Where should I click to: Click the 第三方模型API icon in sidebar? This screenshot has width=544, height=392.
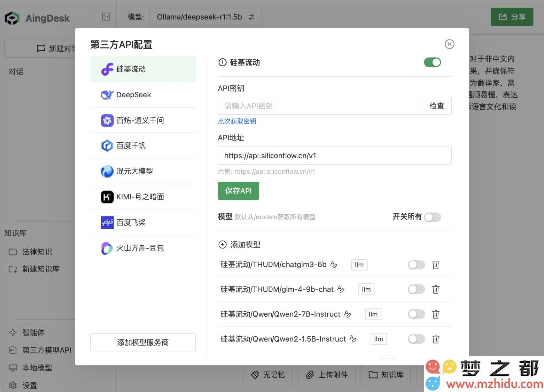(x=13, y=350)
